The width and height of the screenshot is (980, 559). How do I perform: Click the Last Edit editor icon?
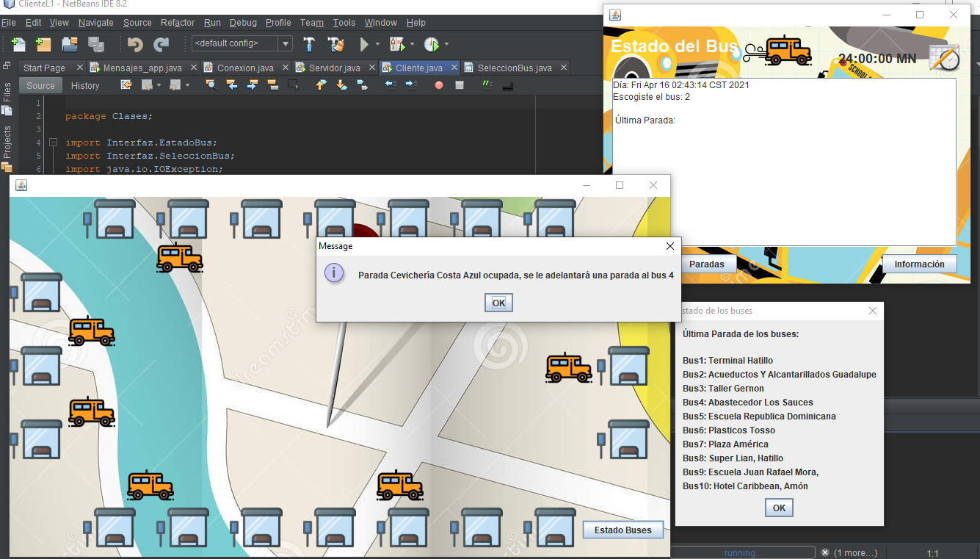point(126,85)
